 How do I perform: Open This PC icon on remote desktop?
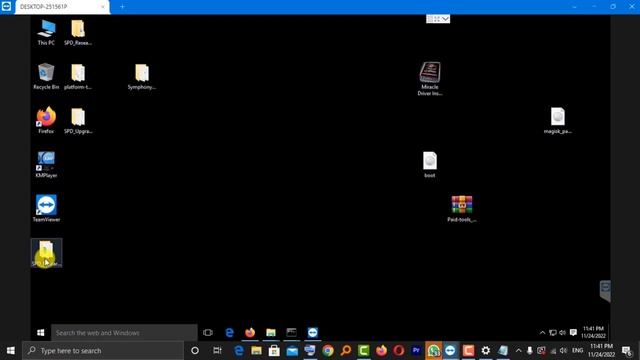(x=46, y=32)
